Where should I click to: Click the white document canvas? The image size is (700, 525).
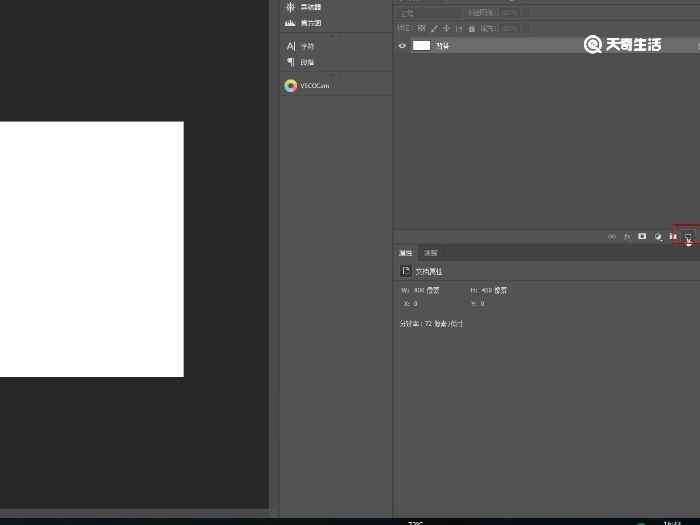(92, 249)
